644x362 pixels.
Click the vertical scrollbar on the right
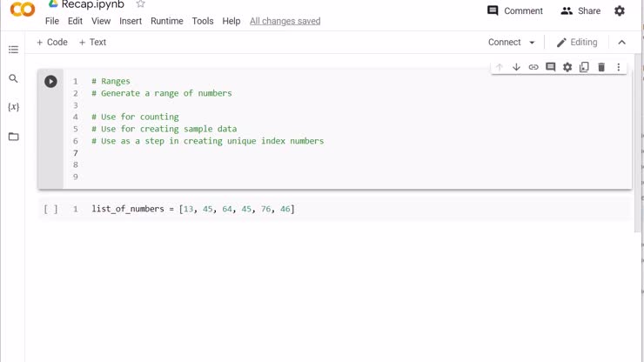638,144
